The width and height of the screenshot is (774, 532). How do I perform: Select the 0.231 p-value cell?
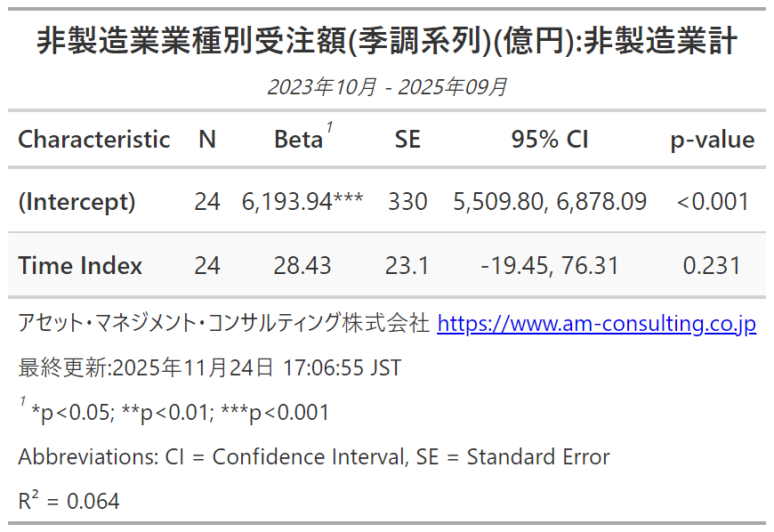click(712, 266)
